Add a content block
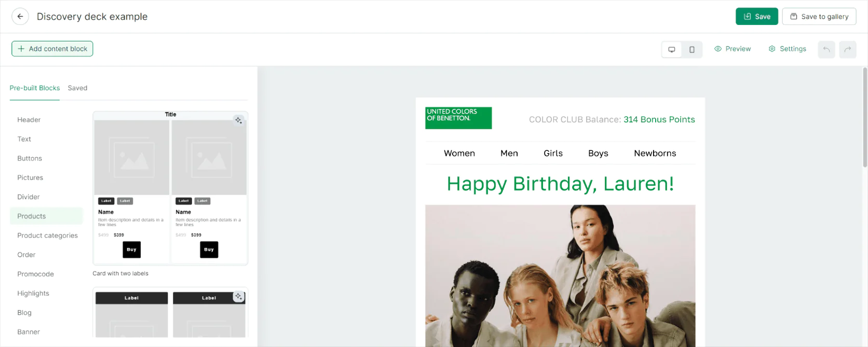 click(52, 49)
